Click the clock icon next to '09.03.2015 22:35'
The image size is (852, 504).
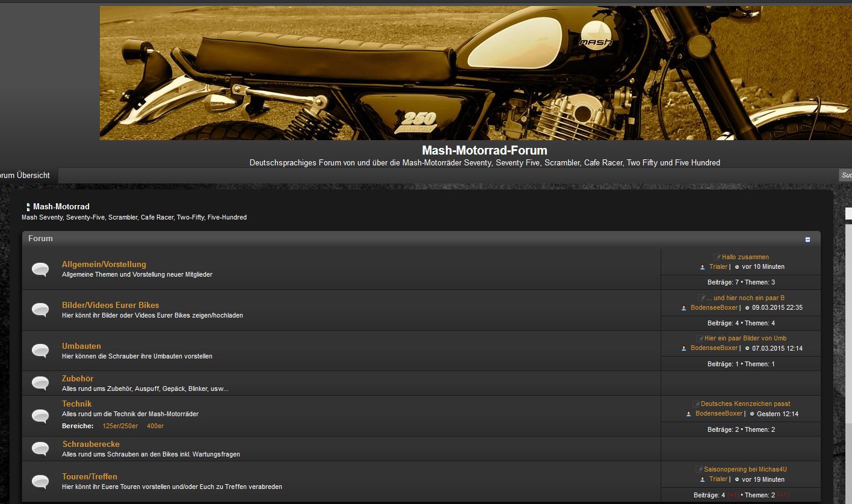click(x=747, y=308)
